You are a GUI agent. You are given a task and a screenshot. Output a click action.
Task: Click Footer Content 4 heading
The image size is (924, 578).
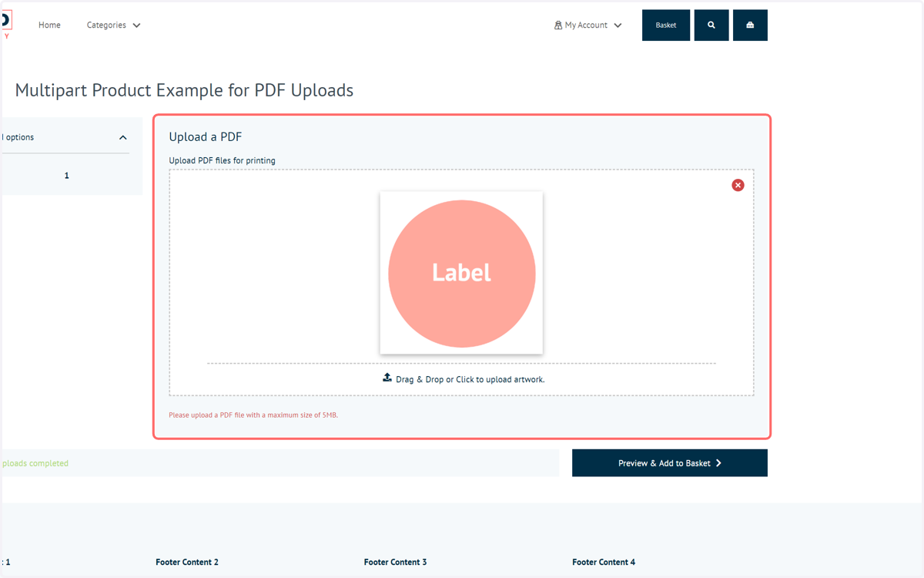coord(604,563)
